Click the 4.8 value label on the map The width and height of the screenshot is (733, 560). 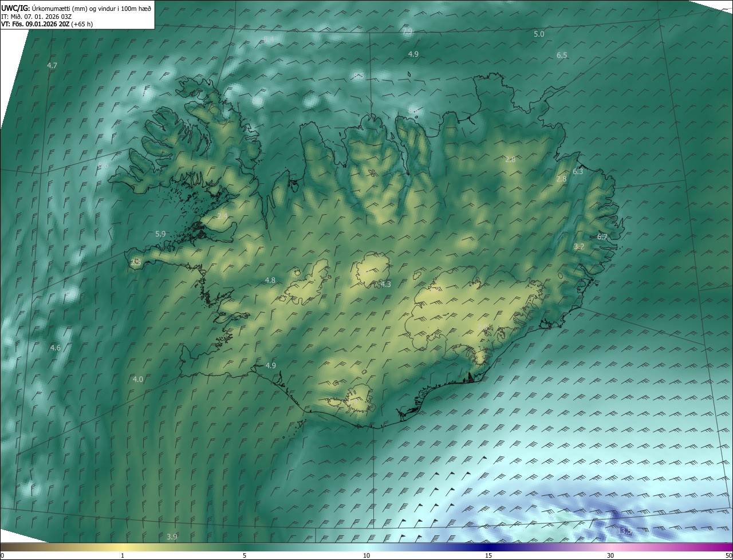(270, 280)
